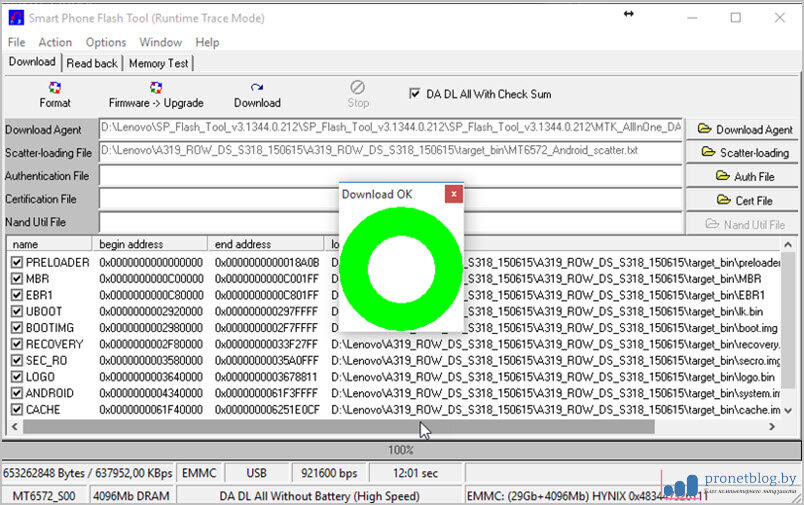The width and height of the screenshot is (804, 505).
Task: Click the USB status cell
Action: coord(256,473)
